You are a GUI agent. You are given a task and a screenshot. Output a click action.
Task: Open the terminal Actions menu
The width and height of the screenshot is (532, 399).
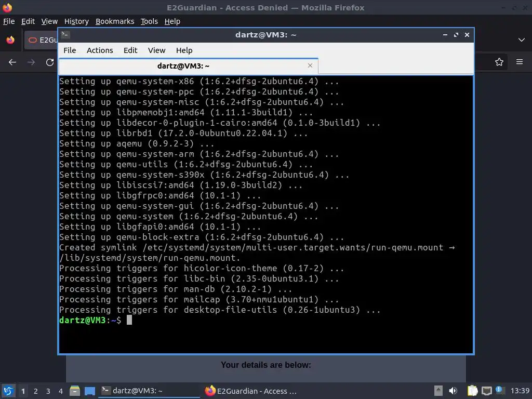(100, 50)
